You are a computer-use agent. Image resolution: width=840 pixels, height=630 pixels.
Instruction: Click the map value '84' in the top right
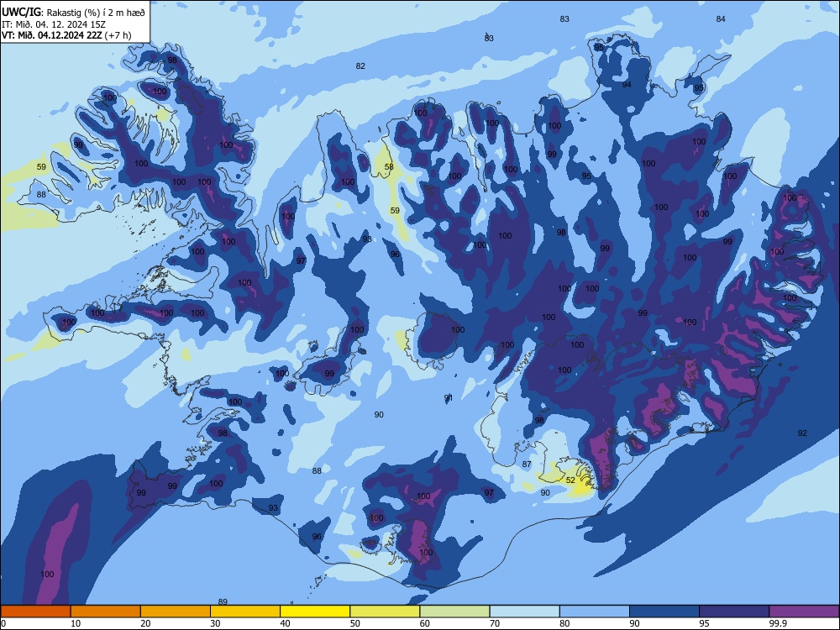pos(721,18)
